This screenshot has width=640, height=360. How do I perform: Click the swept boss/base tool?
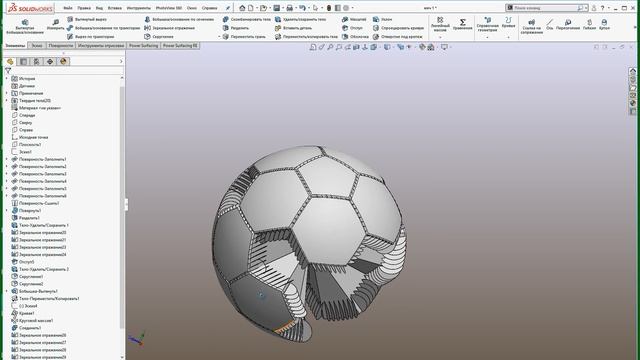[103, 28]
